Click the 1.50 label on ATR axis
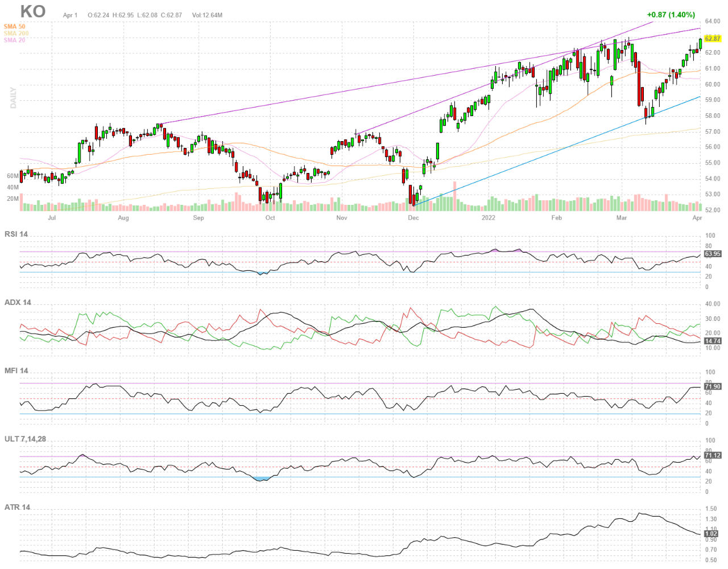 pos(711,509)
